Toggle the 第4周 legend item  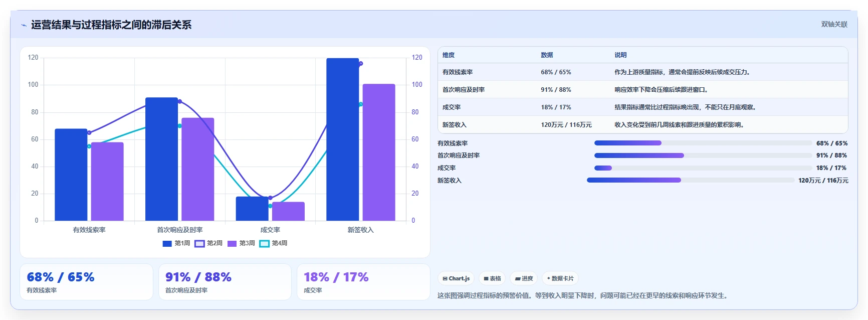(273, 243)
